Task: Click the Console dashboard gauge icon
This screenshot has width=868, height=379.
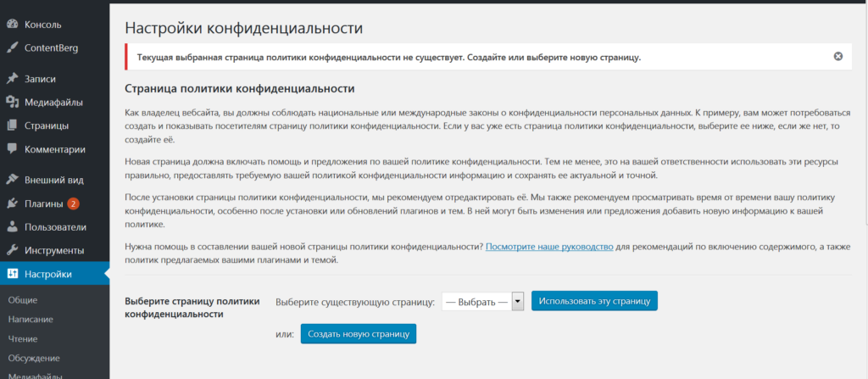Action: click(x=12, y=25)
